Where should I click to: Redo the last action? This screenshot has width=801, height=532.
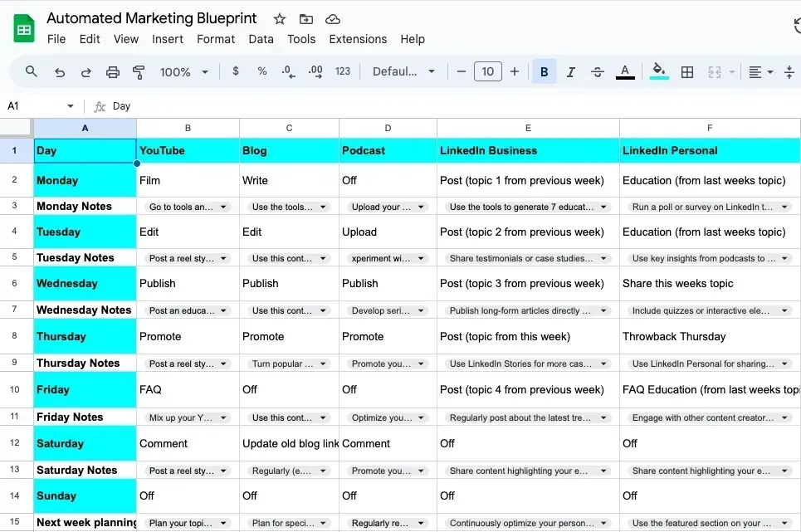coord(85,72)
